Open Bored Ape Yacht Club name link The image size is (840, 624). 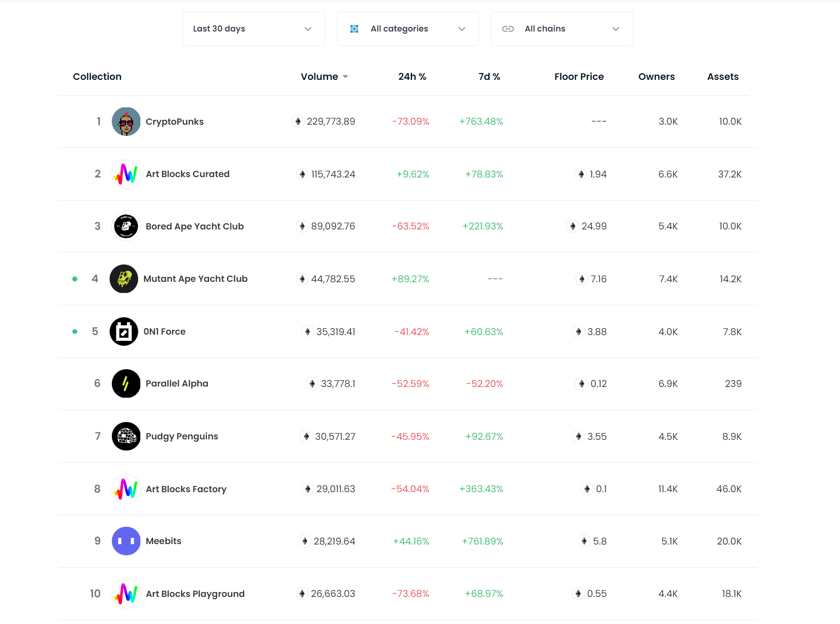pos(194,226)
